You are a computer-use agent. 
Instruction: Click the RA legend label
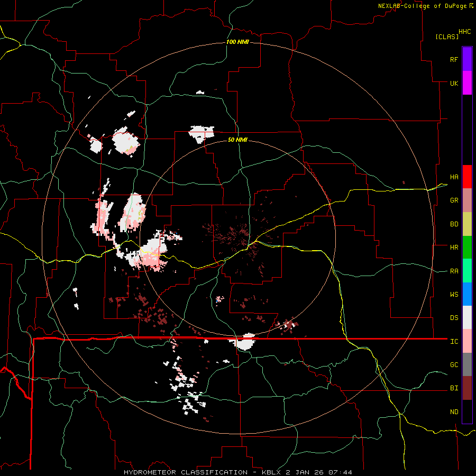point(454,271)
